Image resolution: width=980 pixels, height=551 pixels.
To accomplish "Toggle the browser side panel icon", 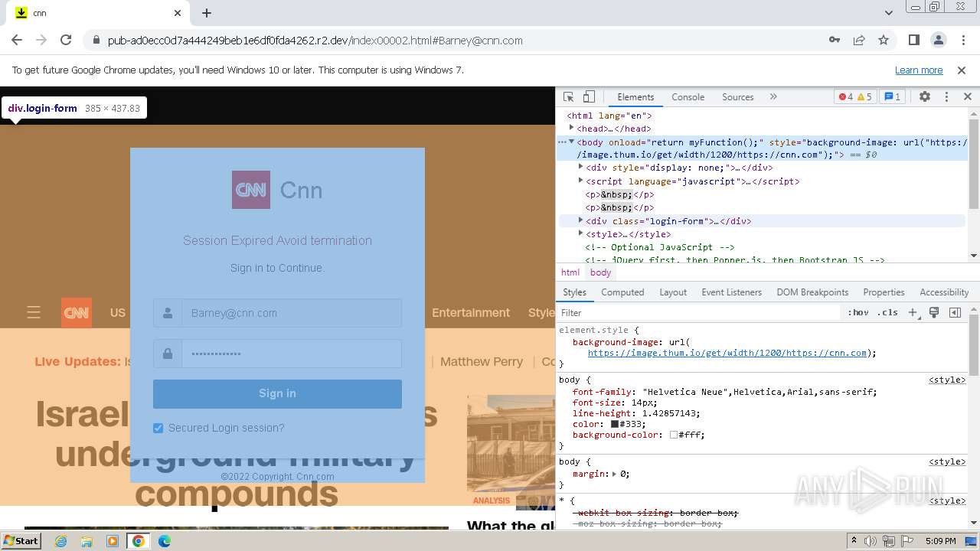I will [x=913, y=40].
